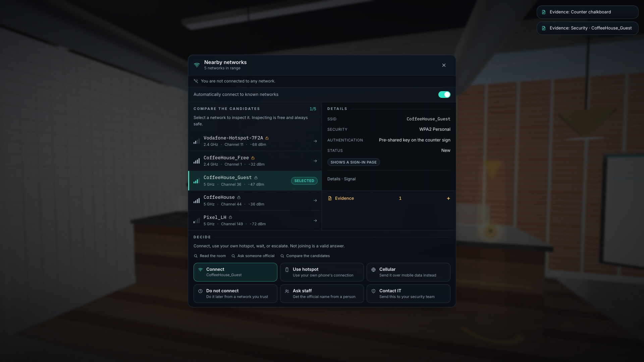The height and width of the screenshot is (362, 644).
Task: Open Evidence: Counter chalkboard notification
Action: click(587, 12)
